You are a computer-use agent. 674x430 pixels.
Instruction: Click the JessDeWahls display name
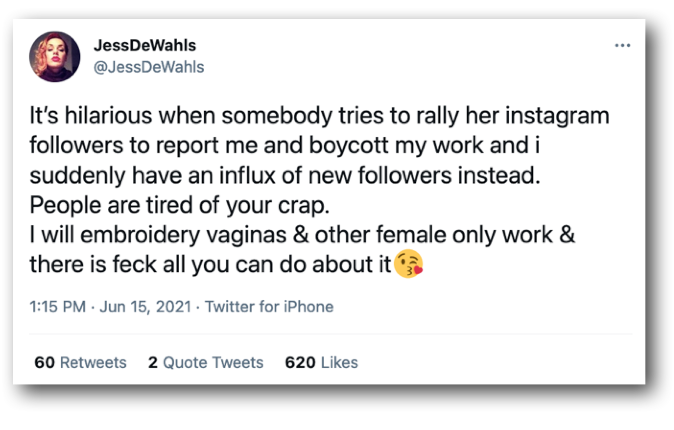pyautogui.click(x=144, y=46)
